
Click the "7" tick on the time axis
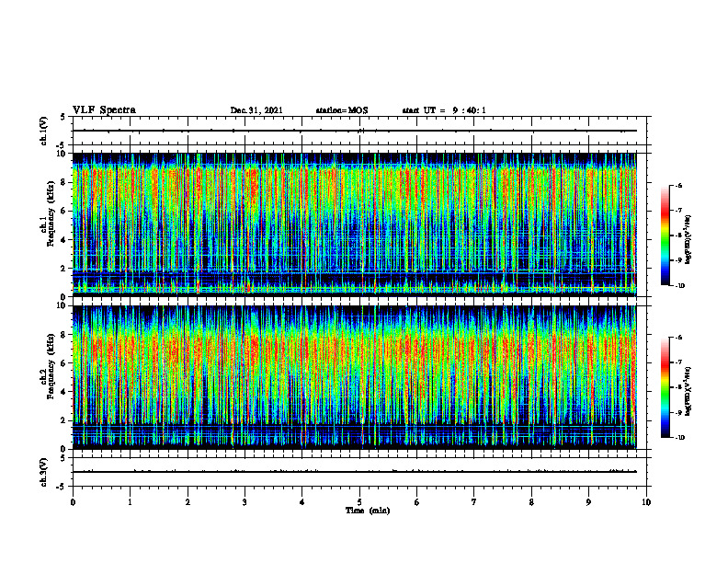click(x=474, y=502)
